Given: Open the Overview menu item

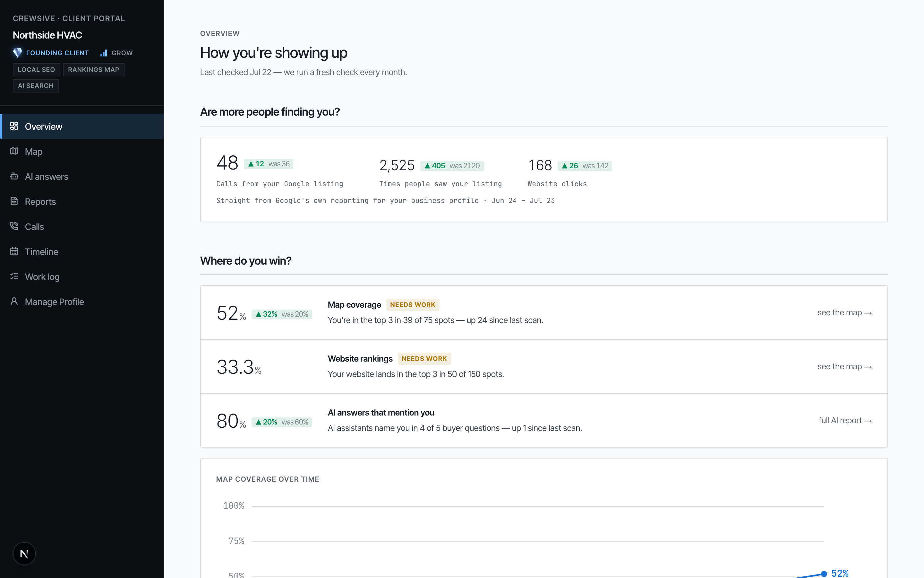Looking at the screenshot, I should (x=82, y=126).
